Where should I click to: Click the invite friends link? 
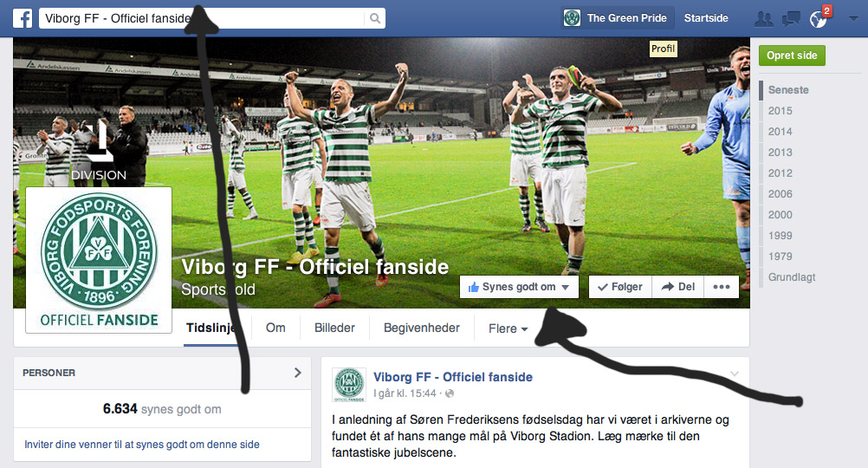coord(142,445)
